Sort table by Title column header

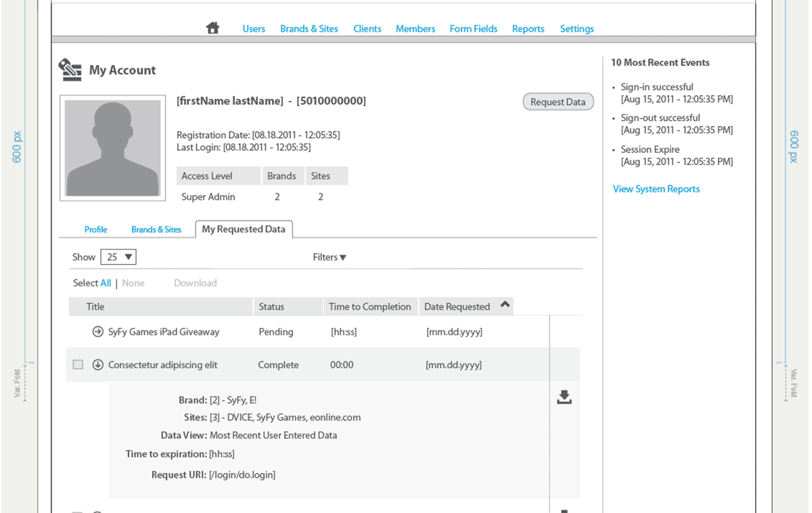tap(95, 307)
